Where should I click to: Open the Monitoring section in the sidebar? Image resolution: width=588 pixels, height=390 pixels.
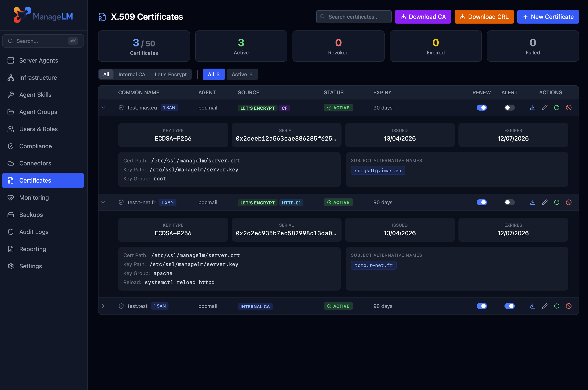pos(34,198)
